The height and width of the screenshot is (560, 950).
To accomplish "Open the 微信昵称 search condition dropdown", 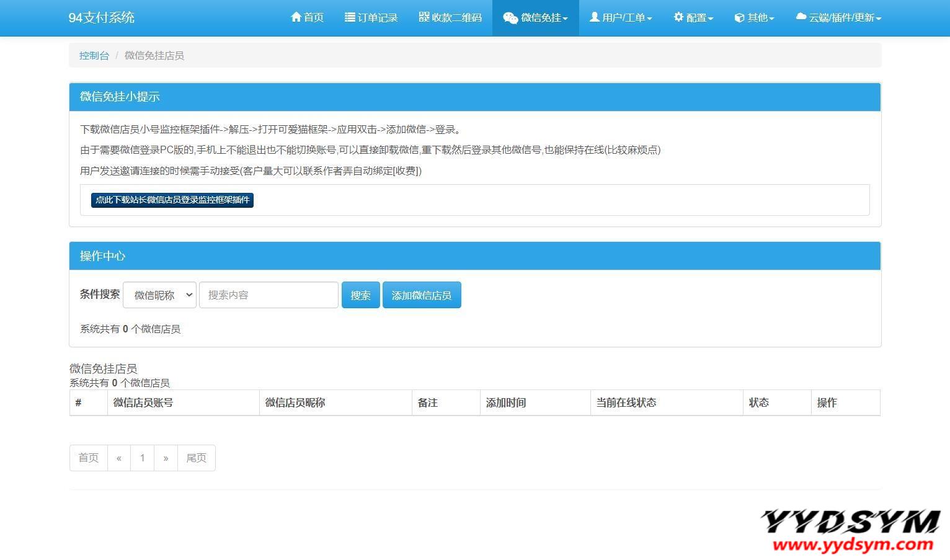I will point(160,295).
